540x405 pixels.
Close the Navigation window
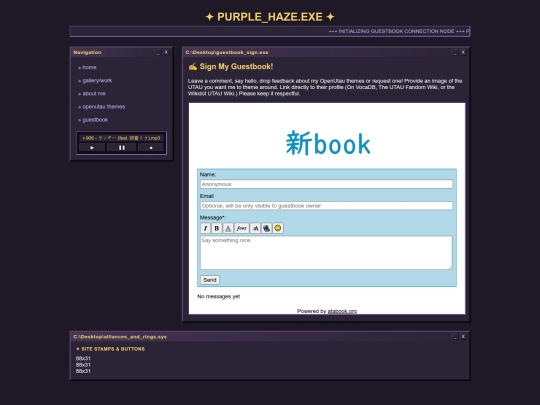pos(166,52)
